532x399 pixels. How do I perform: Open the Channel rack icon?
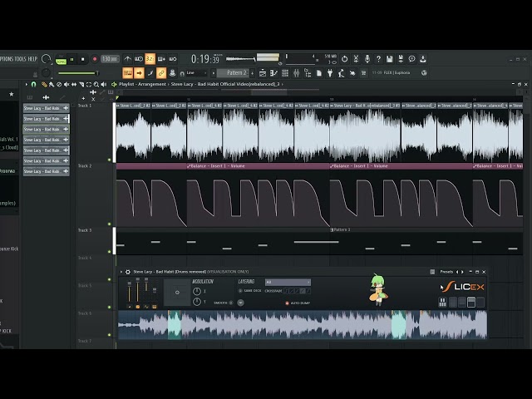(285, 73)
